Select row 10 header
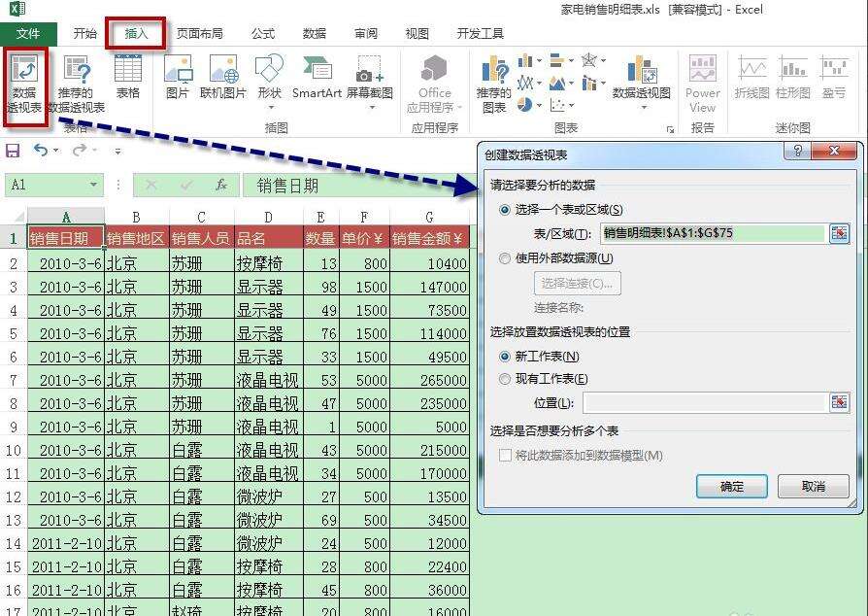The height and width of the screenshot is (616, 868). [14, 450]
